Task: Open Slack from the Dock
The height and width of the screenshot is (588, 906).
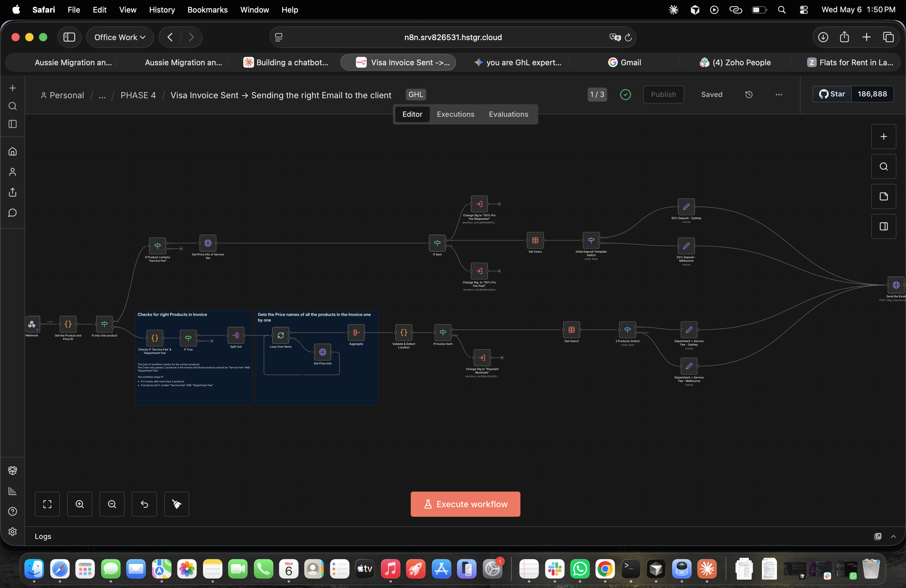Action: (x=554, y=569)
